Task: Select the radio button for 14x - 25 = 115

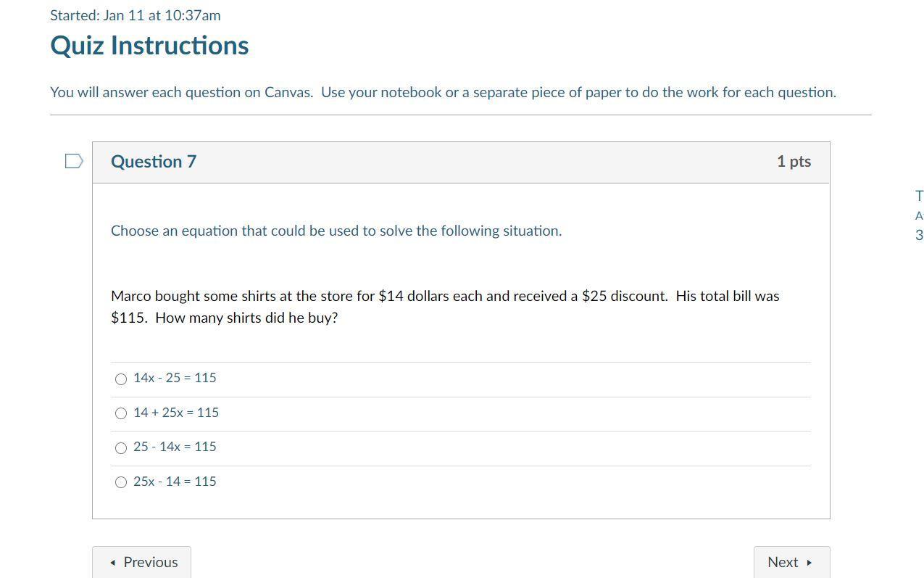Action: pyautogui.click(x=121, y=379)
